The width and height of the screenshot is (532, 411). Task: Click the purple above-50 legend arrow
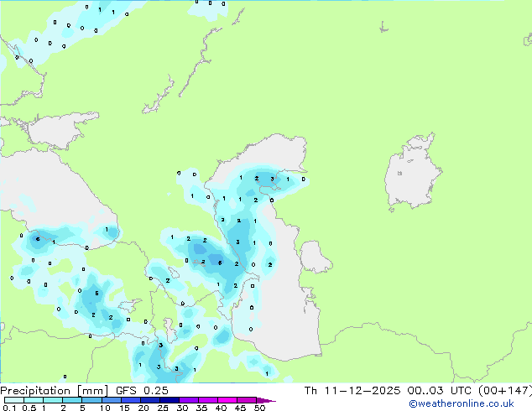[x=266, y=400]
